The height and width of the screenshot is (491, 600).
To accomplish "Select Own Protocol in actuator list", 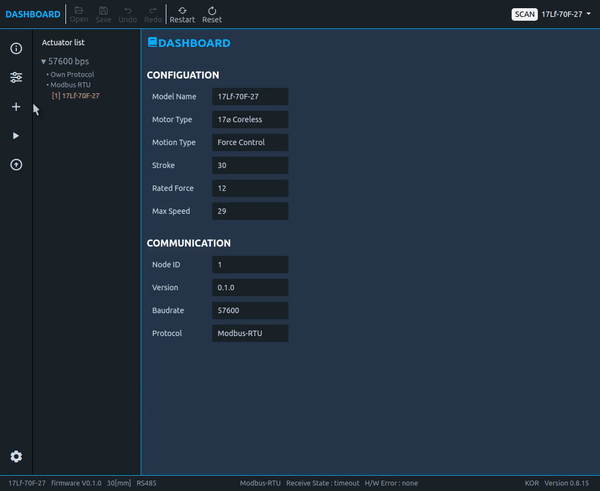I will (x=72, y=74).
